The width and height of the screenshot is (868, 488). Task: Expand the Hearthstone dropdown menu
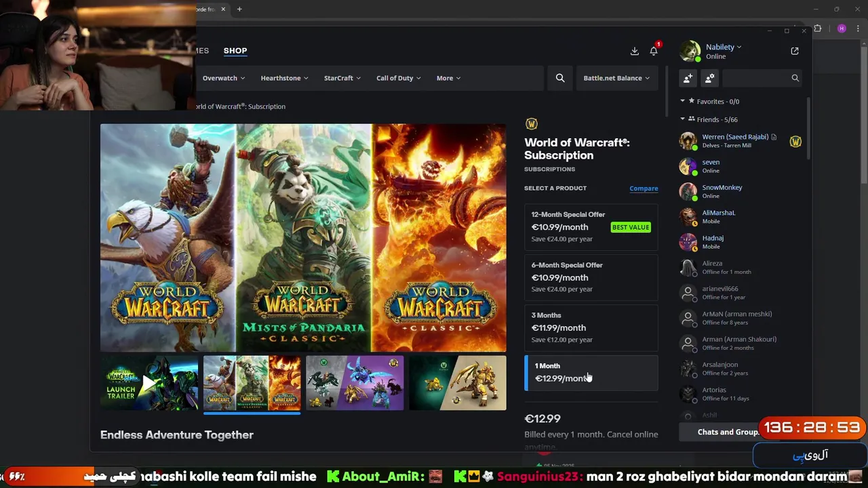coord(284,78)
